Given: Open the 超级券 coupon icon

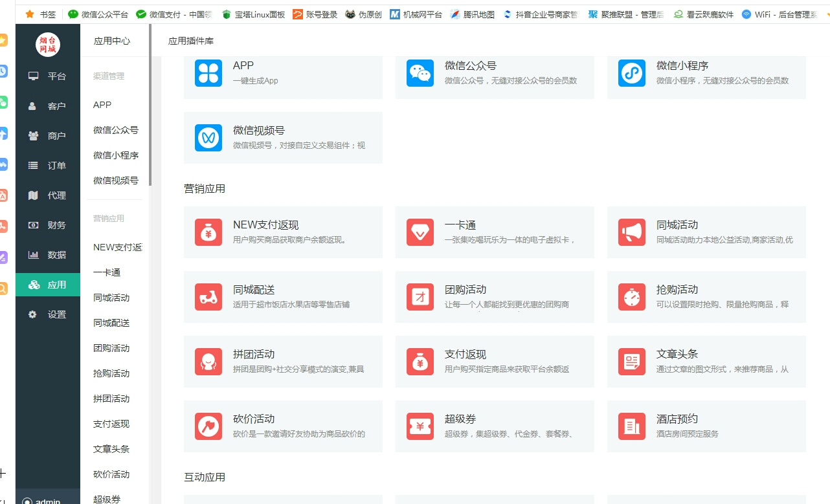Looking at the screenshot, I should [420, 426].
